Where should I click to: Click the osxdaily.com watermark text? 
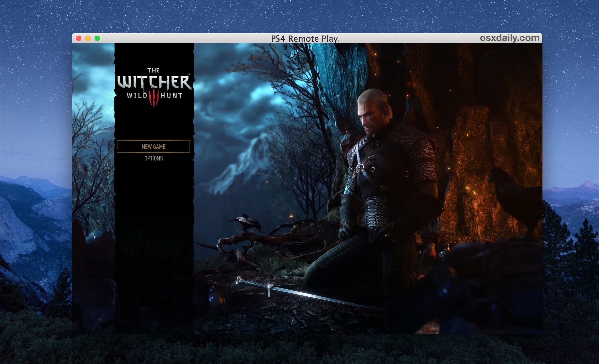coord(510,38)
